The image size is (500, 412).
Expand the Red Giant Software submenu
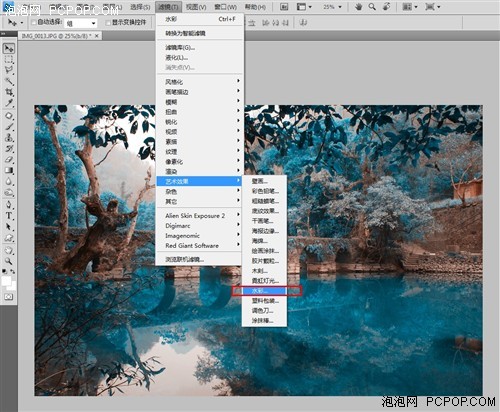tap(200, 246)
